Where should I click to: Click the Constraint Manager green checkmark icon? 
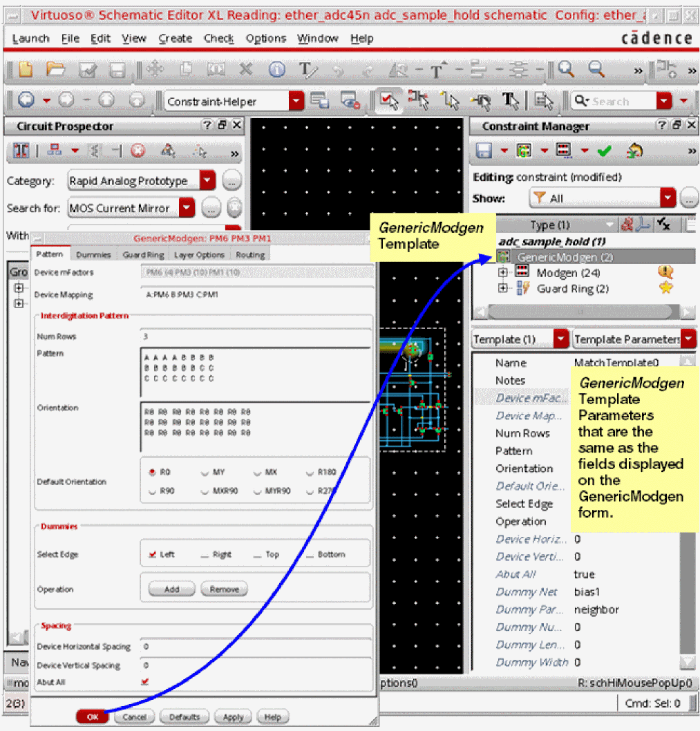[605, 151]
